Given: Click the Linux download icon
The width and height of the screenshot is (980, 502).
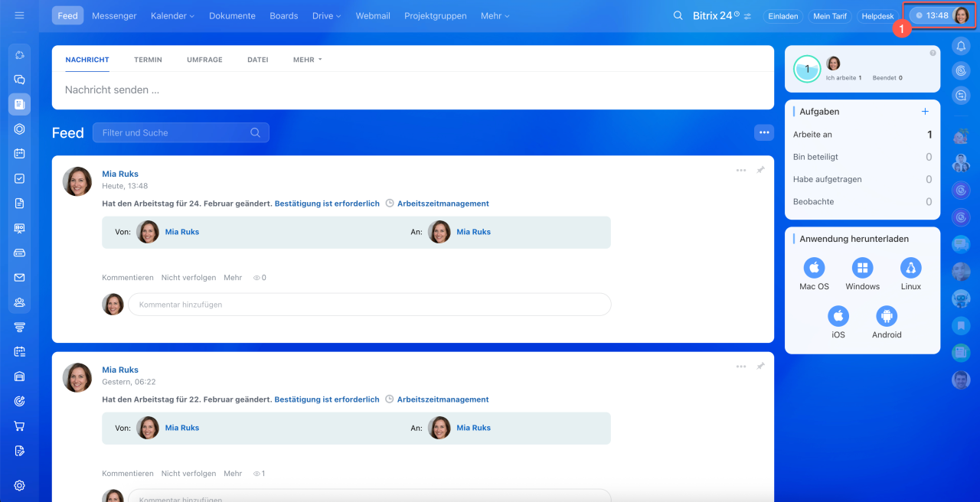Looking at the screenshot, I should [910, 268].
